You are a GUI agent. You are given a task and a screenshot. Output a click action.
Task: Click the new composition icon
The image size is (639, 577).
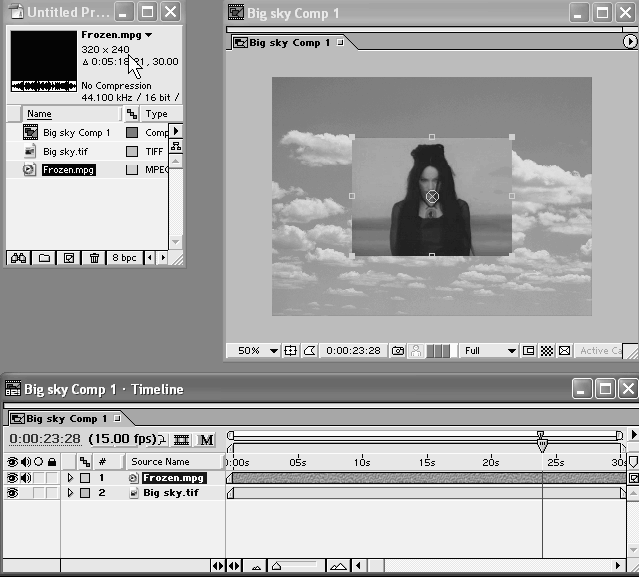(x=69, y=257)
